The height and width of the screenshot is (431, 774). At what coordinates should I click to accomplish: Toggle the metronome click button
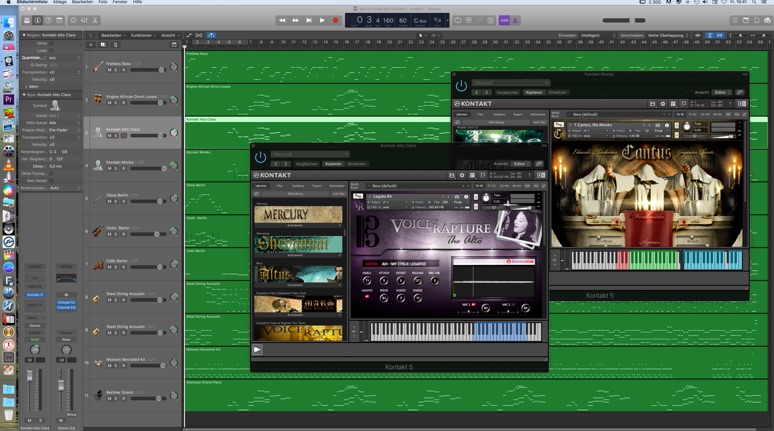[x=515, y=20]
